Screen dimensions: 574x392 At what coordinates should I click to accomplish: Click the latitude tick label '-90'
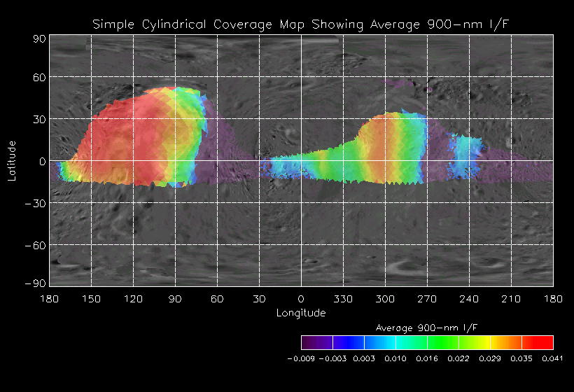point(35,283)
